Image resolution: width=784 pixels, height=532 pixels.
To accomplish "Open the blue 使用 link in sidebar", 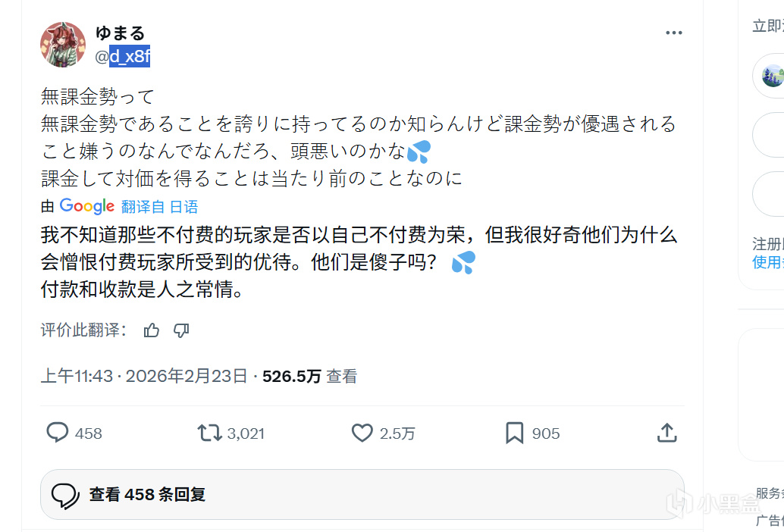I will click(767, 262).
